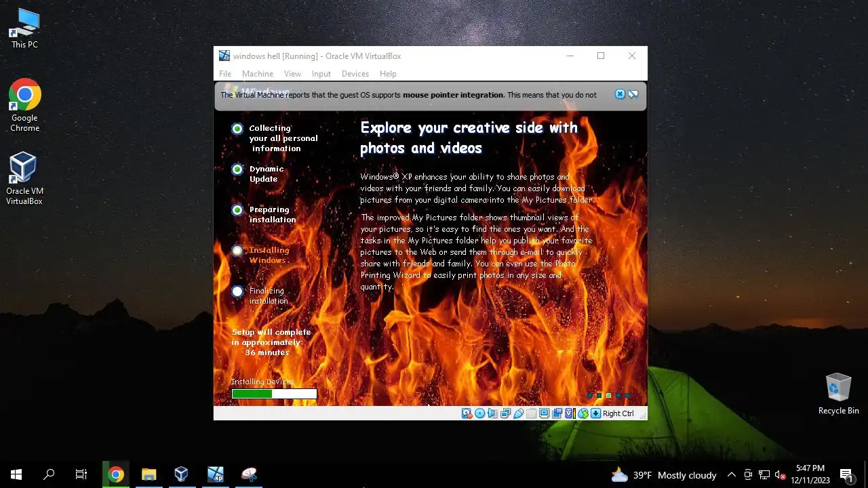Click the 'Explore your creative side' heading
The width and height of the screenshot is (868, 488).
[469, 138]
